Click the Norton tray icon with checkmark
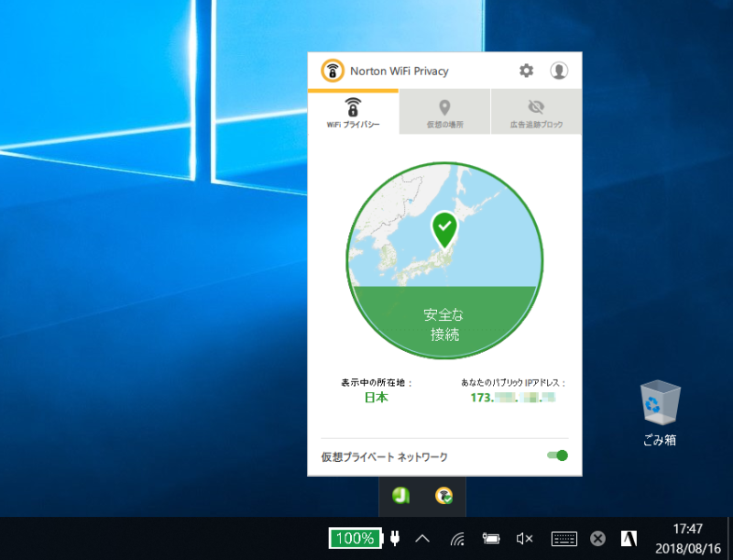The height and width of the screenshot is (560, 733). 443,495
